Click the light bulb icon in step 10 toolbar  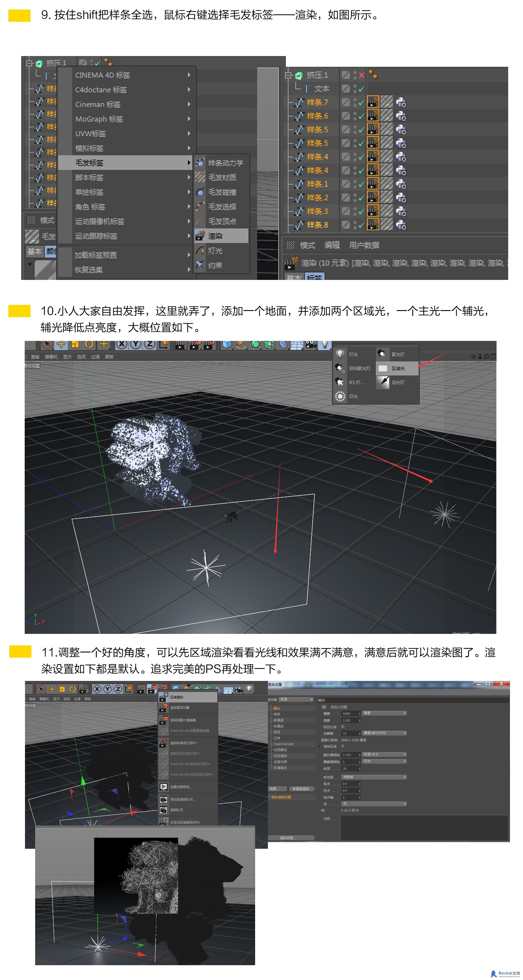point(324,345)
